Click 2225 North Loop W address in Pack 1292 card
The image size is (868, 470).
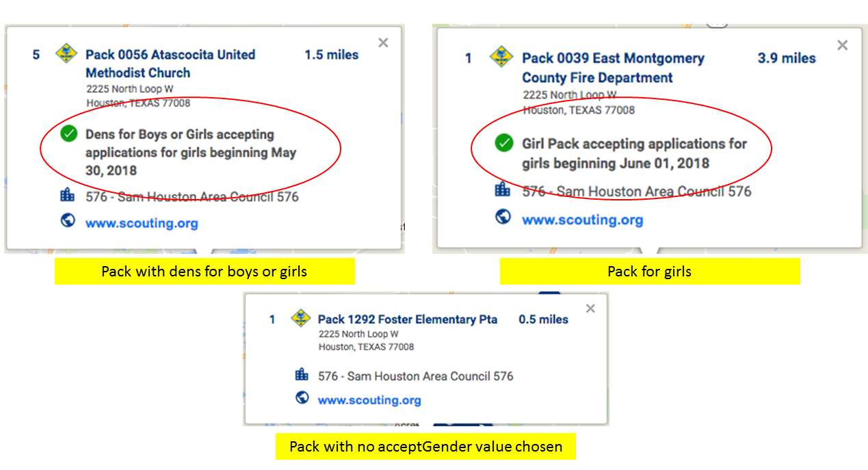click(x=358, y=334)
